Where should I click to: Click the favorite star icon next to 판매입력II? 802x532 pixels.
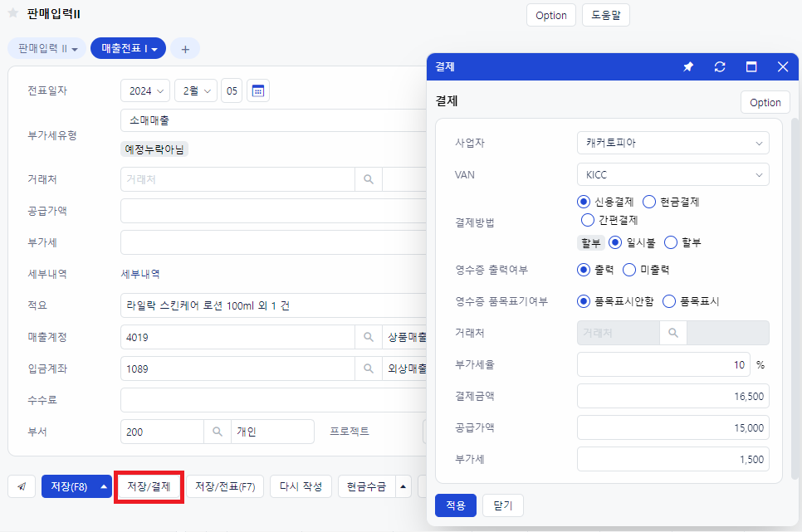[x=13, y=13]
